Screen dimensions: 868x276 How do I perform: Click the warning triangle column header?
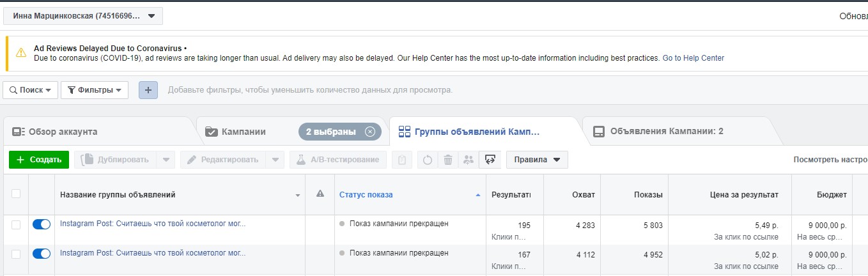(320, 194)
